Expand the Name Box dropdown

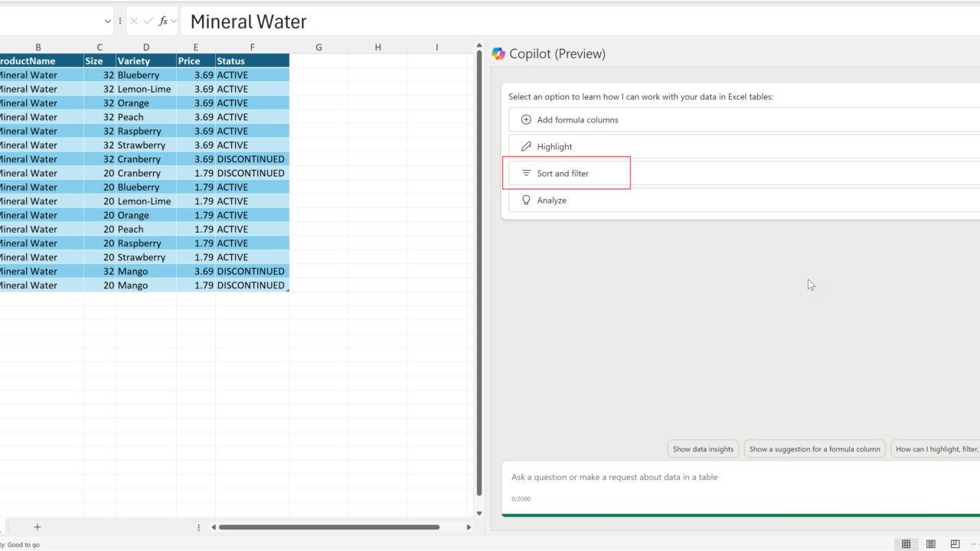107,21
